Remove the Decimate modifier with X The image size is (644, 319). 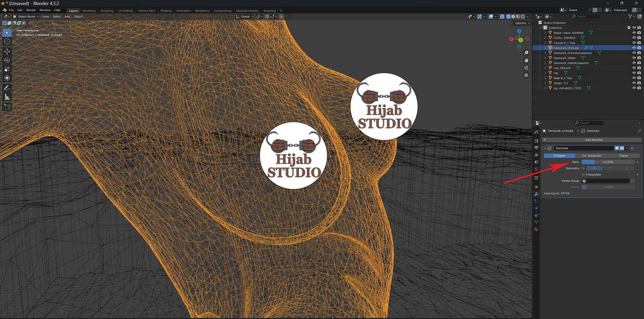632,148
